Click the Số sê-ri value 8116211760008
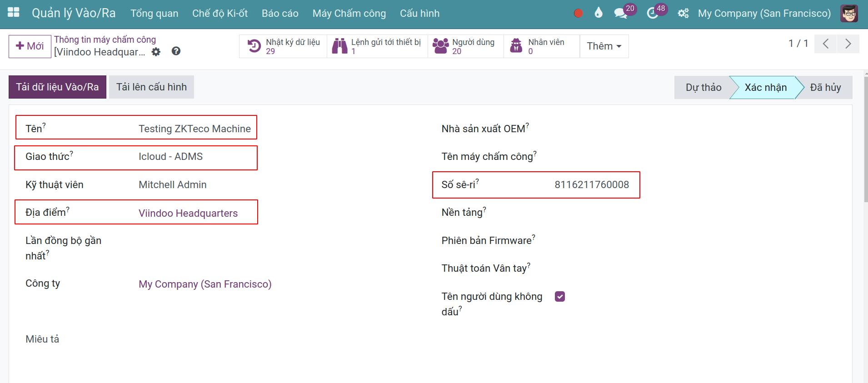The width and height of the screenshot is (868, 383). tap(592, 185)
